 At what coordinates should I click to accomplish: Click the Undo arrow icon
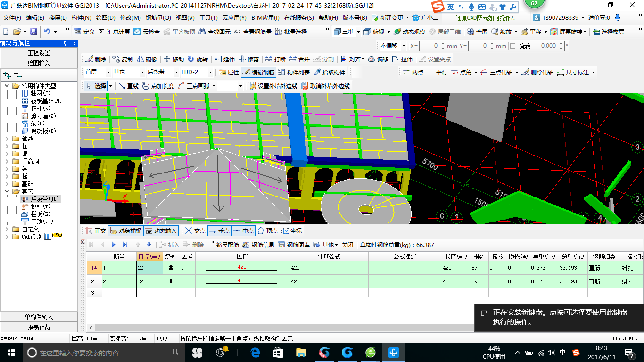point(47,32)
